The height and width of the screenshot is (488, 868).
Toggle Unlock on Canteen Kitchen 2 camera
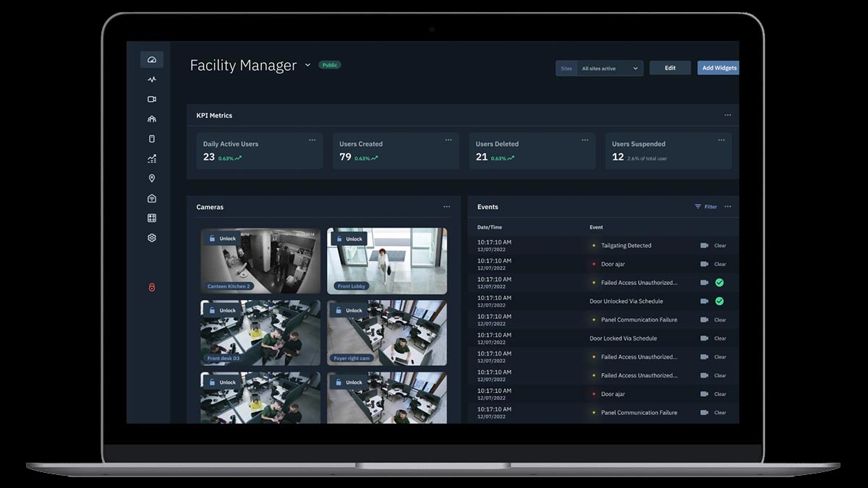tap(223, 239)
